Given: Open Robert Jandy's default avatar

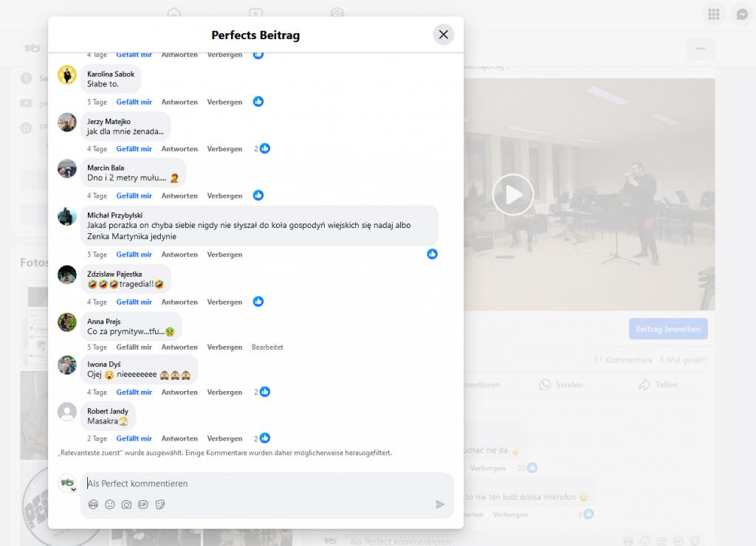Looking at the screenshot, I should pos(67,412).
